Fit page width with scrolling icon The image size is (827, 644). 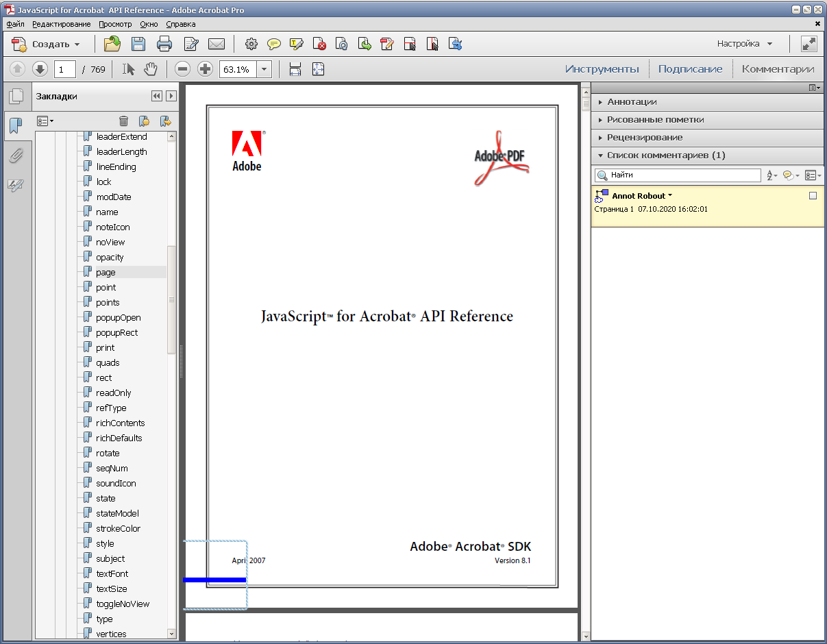(295, 69)
